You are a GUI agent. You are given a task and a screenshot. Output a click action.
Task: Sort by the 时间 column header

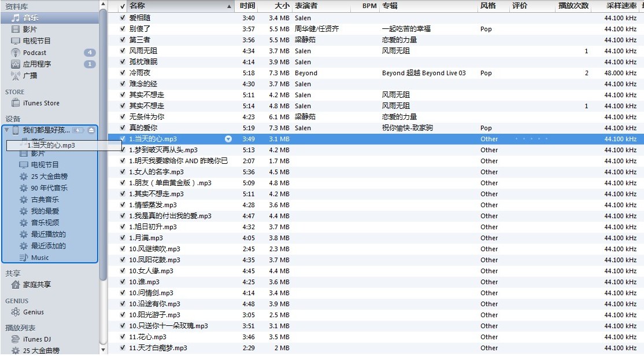tap(247, 6)
